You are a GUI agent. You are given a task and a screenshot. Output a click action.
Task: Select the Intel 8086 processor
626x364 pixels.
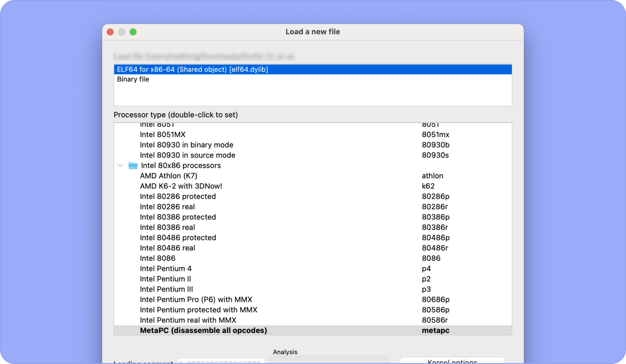[x=157, y=258]
